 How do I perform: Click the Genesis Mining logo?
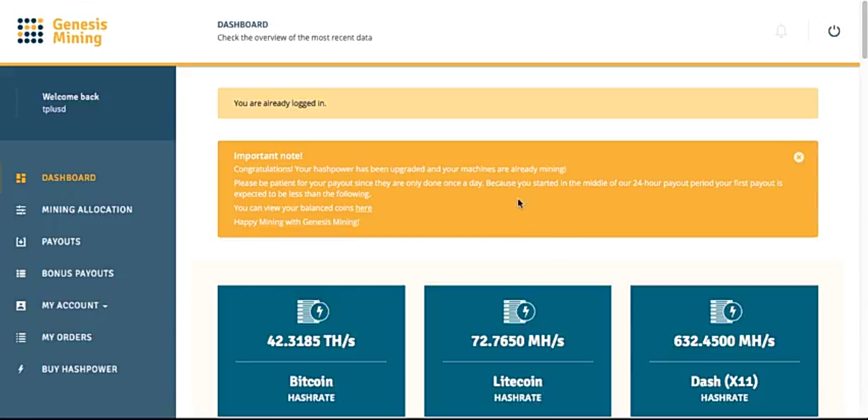click(x=63, y=31)
